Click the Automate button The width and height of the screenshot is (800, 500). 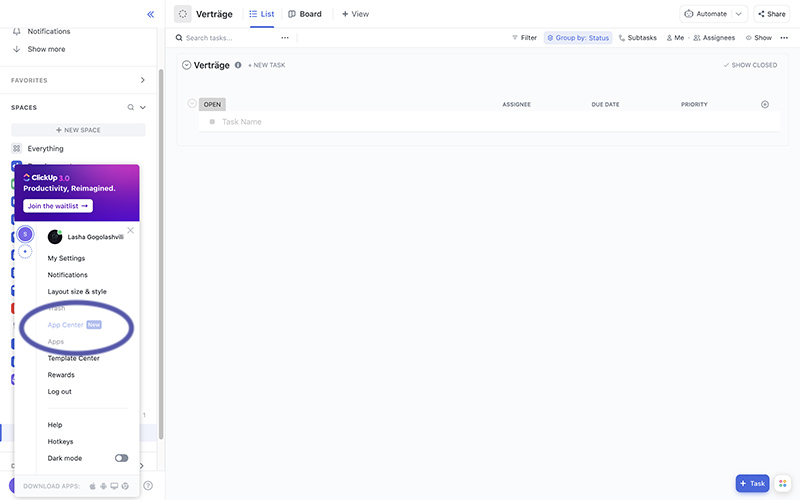(x=707, y=14)
